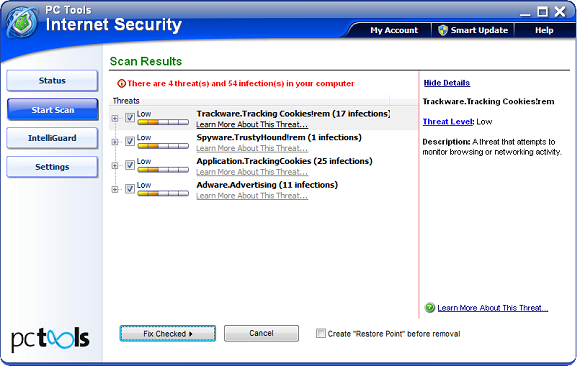Viewport: 580px width, 366px height.
Task: Click the red warning icon beside threat summary
Action: coord(121,84)
